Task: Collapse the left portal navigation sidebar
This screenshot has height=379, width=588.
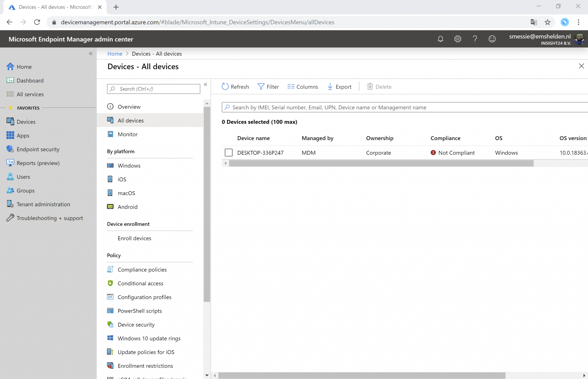Action: tap(91, 54)
